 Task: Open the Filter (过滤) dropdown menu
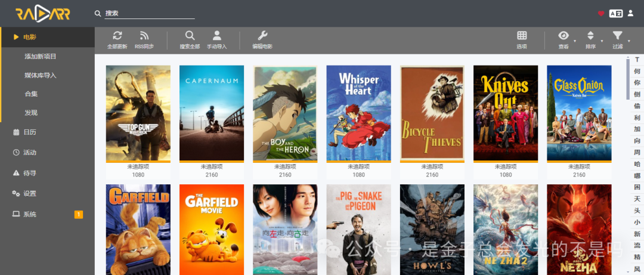[618, 36]
